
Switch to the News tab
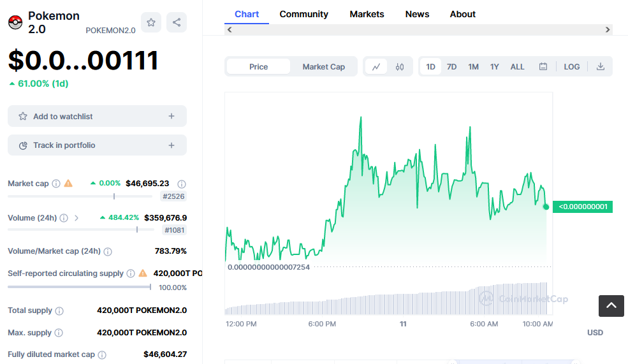pyautogui.click(x=417, y=14)
